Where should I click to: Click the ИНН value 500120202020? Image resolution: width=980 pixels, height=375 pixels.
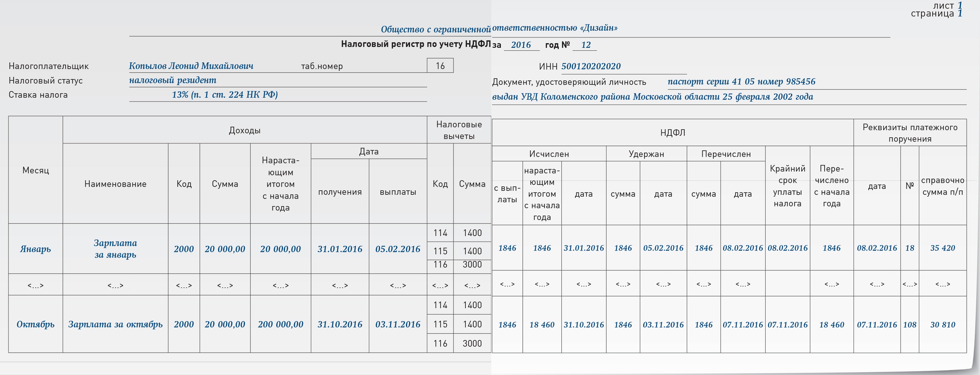tap(591, 66)
